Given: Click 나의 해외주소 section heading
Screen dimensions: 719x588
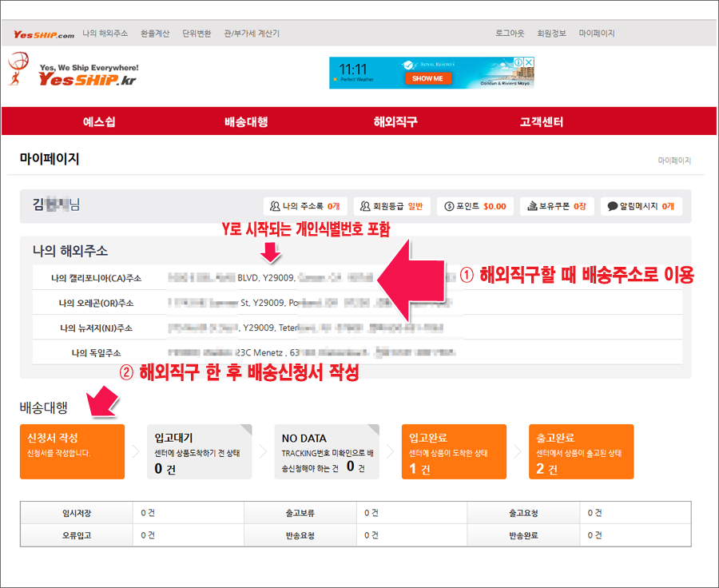Looking at the screenshot, I should [x=70, y=251].
